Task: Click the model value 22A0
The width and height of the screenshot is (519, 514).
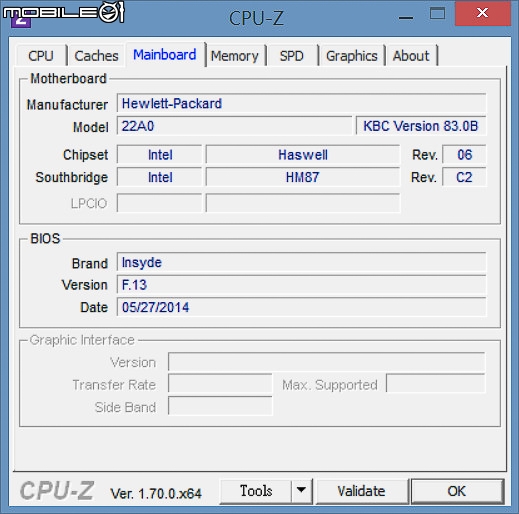Action: 234,126
